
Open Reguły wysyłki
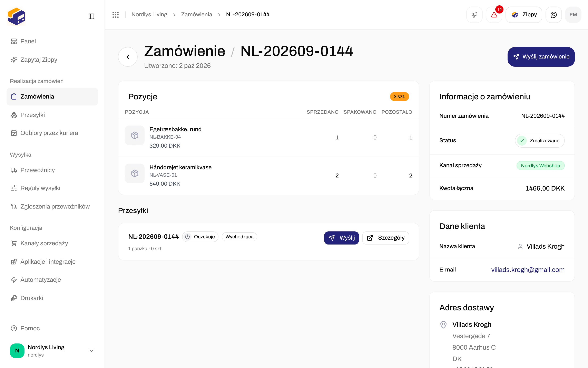click(52, 188)
